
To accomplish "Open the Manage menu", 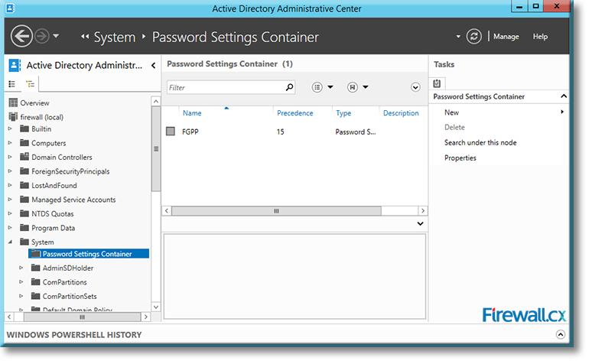I will point(506,37).
